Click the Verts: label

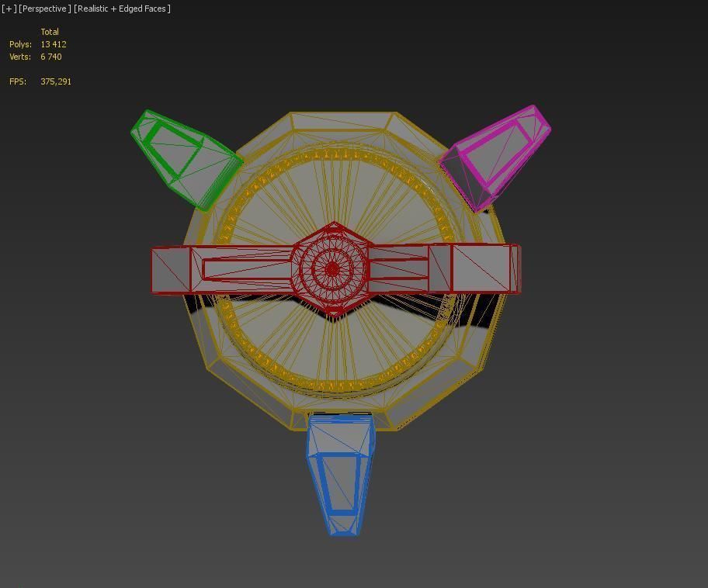pyautogui.click(x=20, y=57)
